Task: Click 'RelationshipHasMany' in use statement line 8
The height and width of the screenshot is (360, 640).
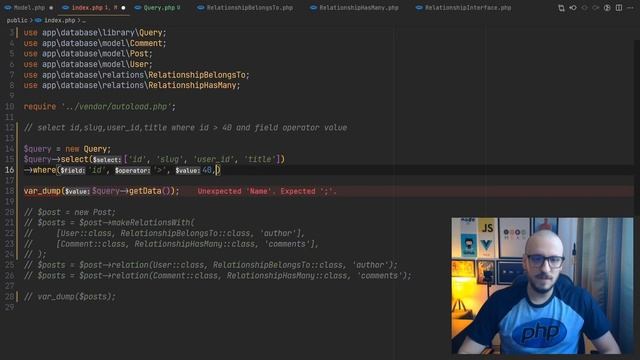Action: click(192, 85)
